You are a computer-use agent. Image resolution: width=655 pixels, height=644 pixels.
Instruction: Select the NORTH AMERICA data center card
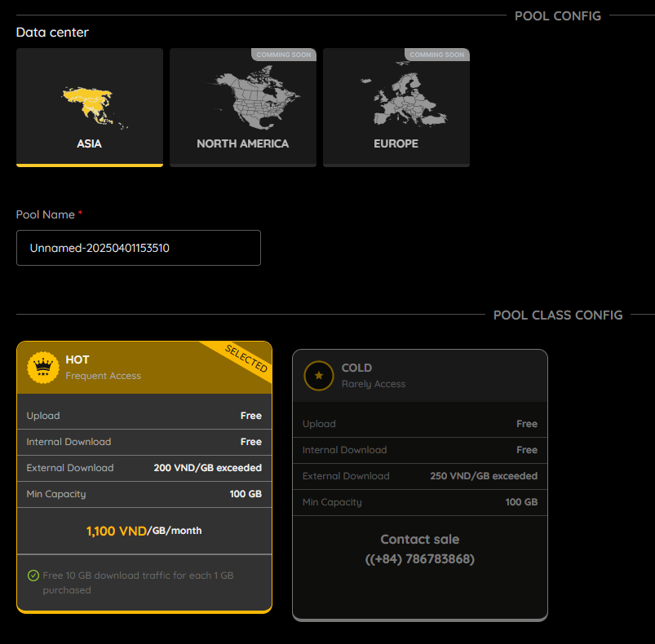click(243, 108)
